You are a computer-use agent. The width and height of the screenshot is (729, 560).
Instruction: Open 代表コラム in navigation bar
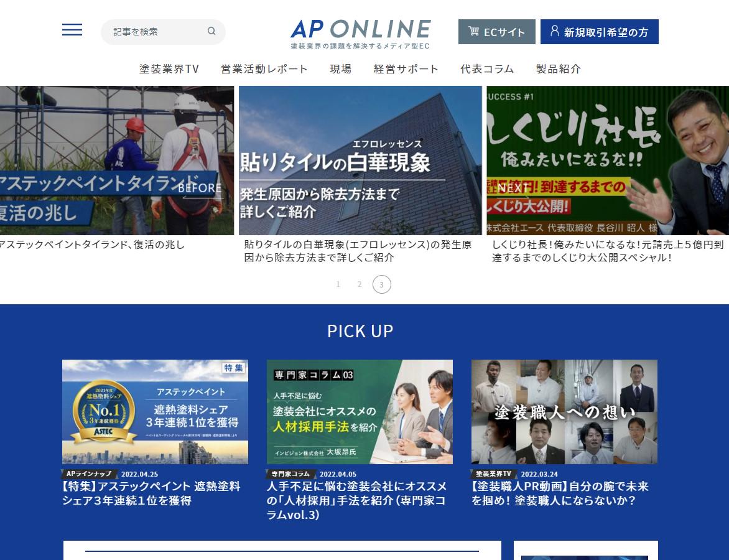(487, 69)
